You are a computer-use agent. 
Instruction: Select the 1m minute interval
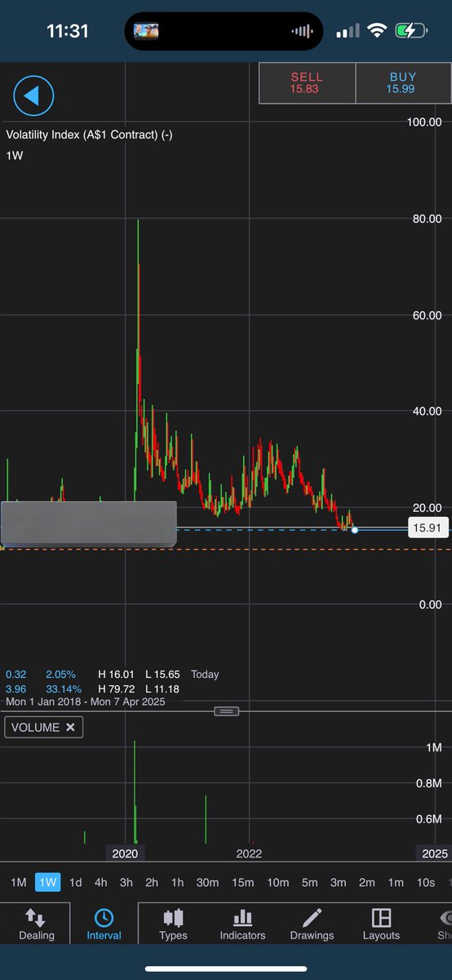click(396, 882)
